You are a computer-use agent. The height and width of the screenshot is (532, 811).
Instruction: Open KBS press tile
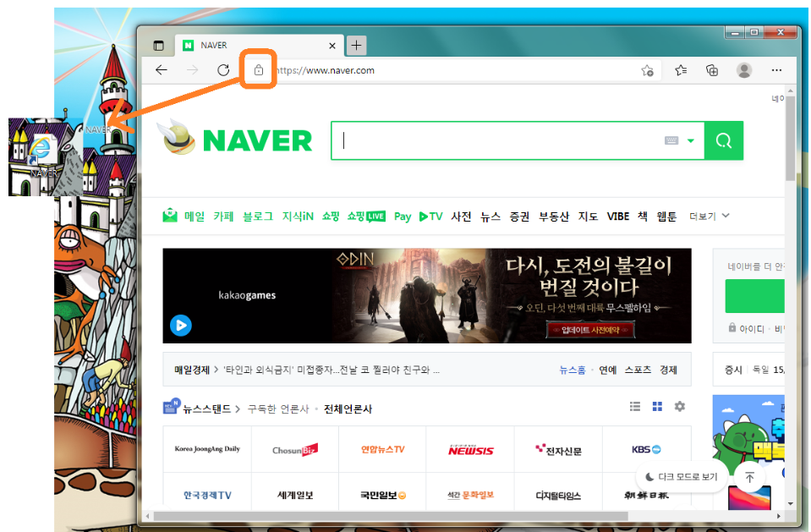(647, 449)
